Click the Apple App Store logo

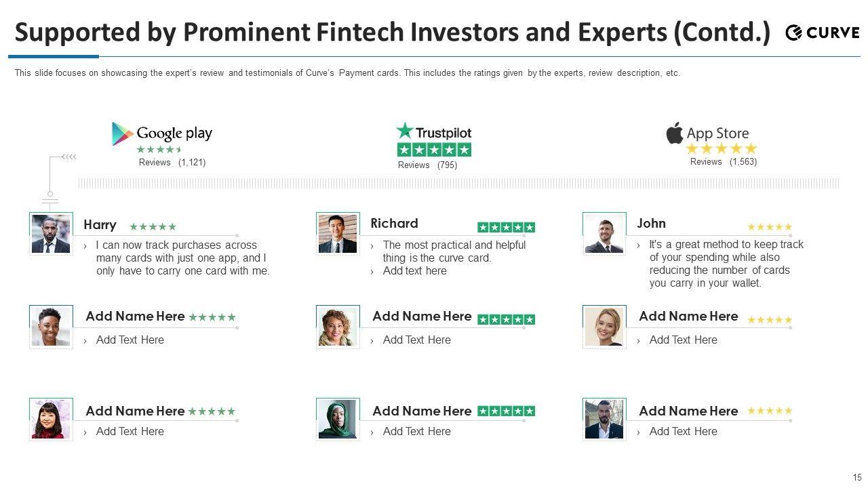click(x=674, y=133)
